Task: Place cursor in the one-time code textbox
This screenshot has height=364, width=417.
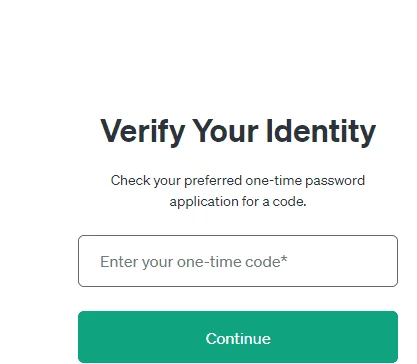Action: click(x=238, y=261)
